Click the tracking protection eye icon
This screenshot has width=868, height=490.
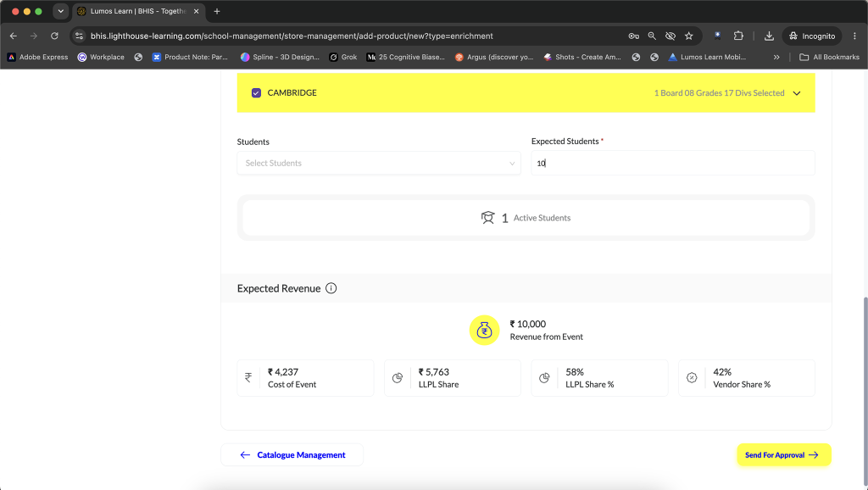670,36
